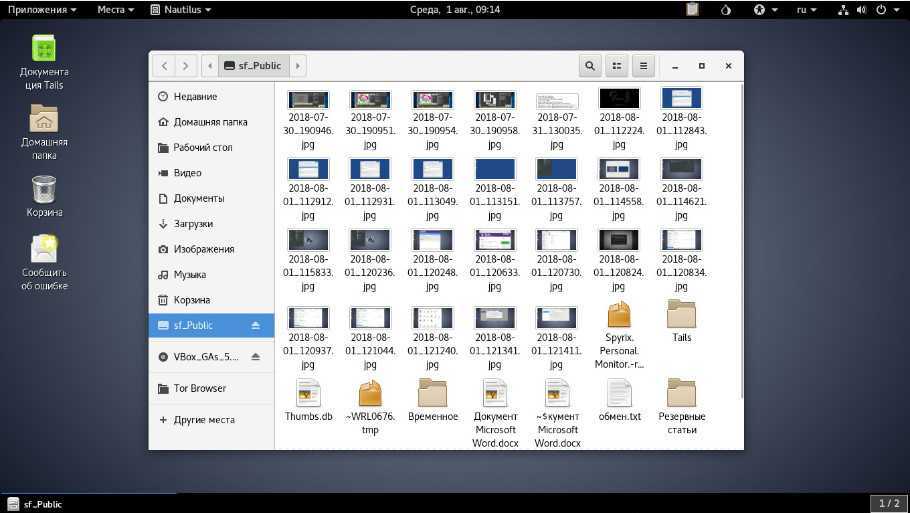Eject the VBox_GAs disc in sidebar
This screenshot has height=513, width=910.
click(x=255, y=357)
